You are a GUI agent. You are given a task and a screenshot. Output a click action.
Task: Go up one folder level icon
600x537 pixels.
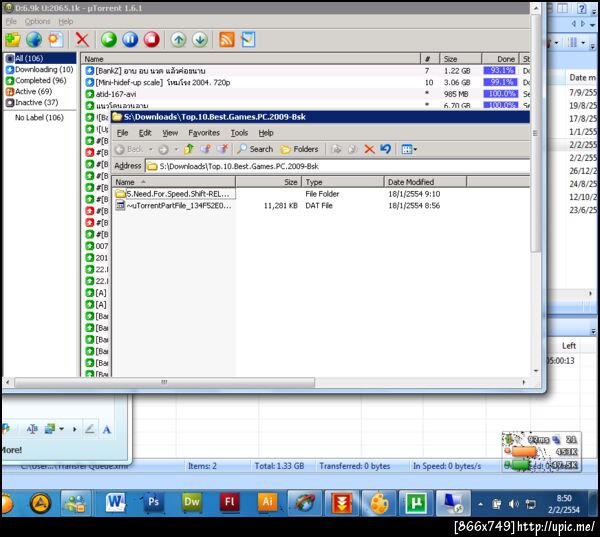tap(189, 149)
